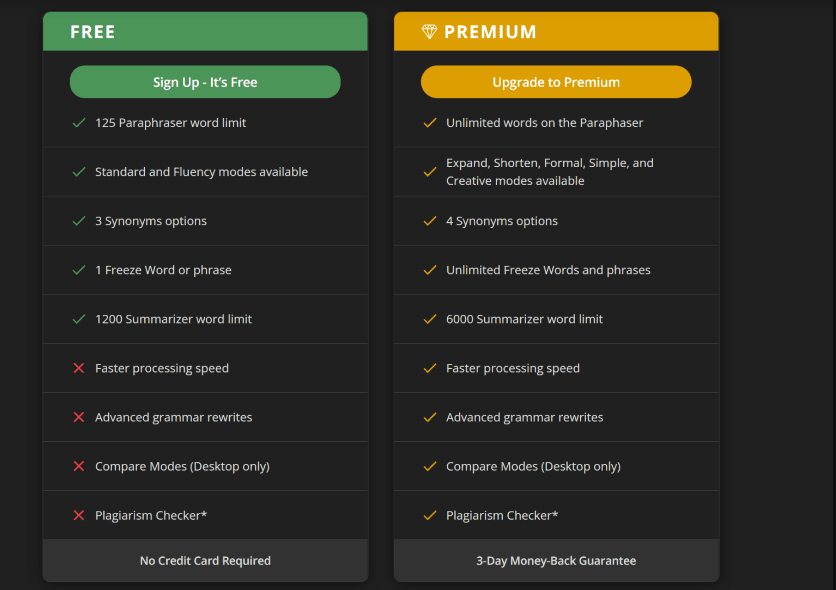Click green checkmark beside 3 Synonyms options

pyautogui.click(x=79, y=221)
